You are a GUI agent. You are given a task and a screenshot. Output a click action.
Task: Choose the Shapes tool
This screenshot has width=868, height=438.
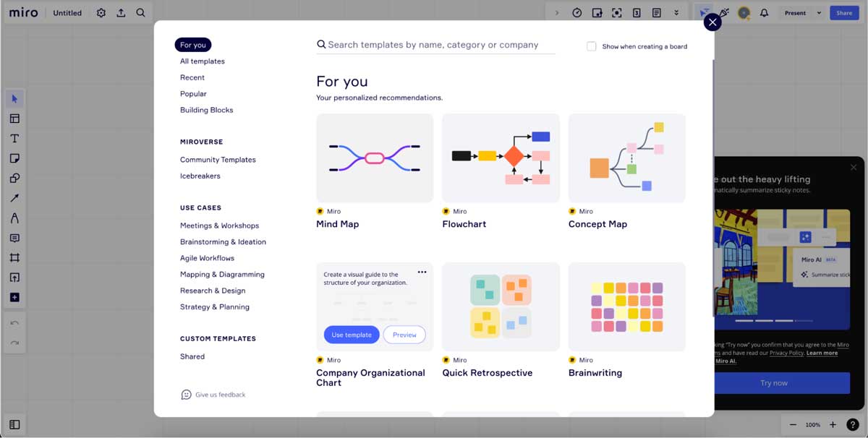tap(14, 179)
